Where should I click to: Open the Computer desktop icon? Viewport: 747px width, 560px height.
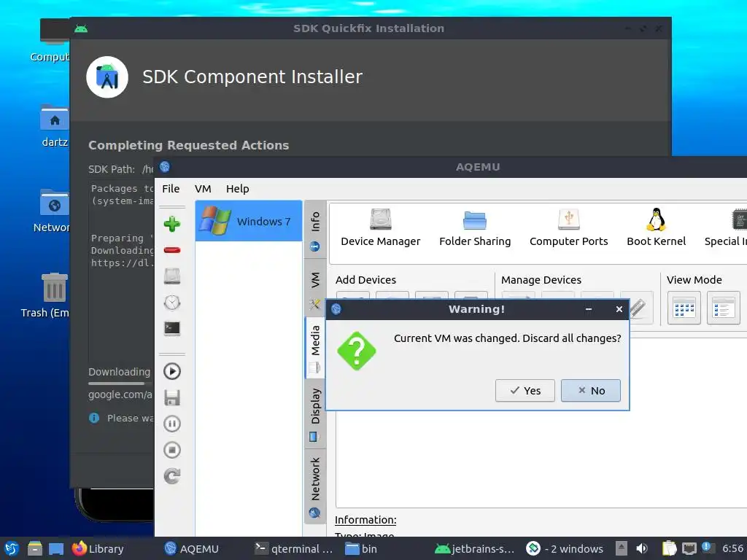click(50, 40)
